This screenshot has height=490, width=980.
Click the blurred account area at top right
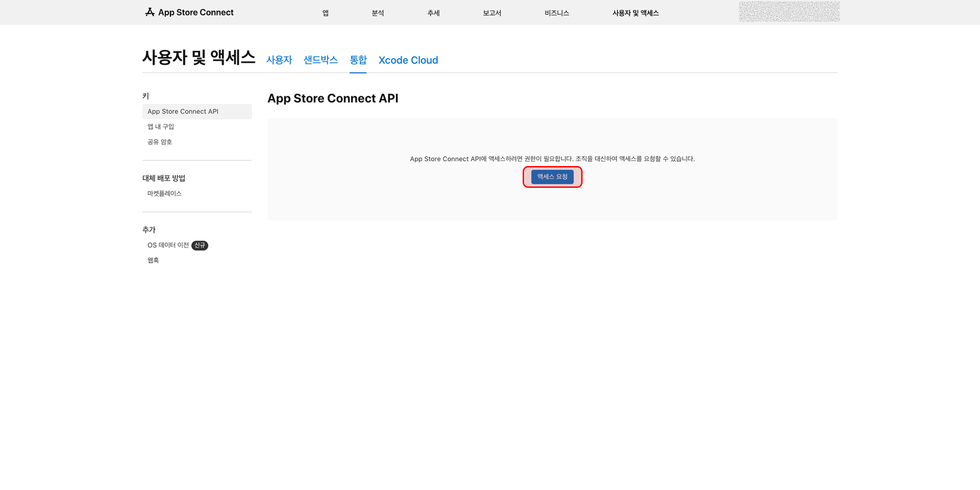tap(789, 12)
